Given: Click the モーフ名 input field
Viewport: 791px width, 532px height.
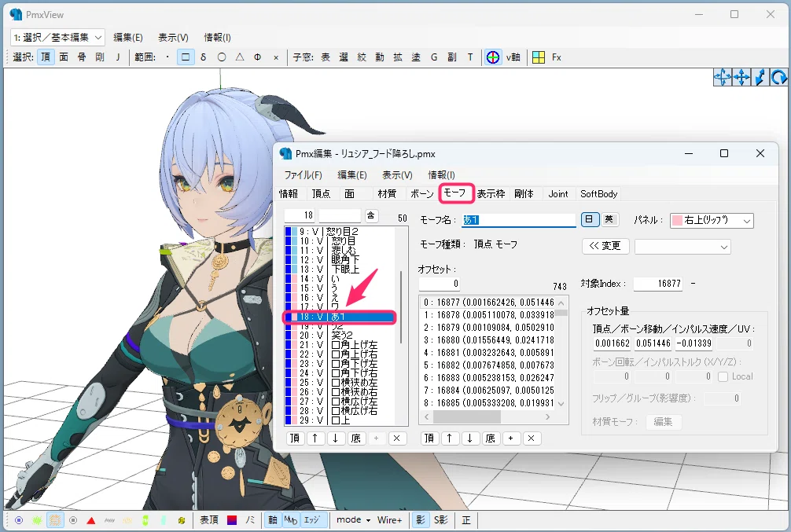Looking at the screenshot, I should tap(519, 220).
